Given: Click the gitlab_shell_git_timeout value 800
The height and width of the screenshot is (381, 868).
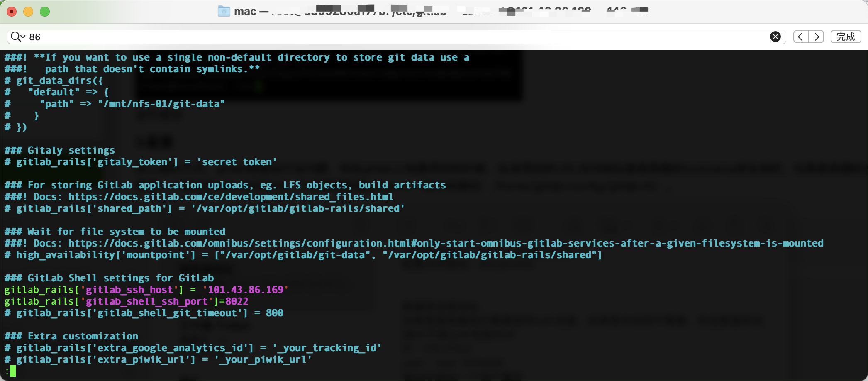Looking at the screenshot, I should pos(275,313).
